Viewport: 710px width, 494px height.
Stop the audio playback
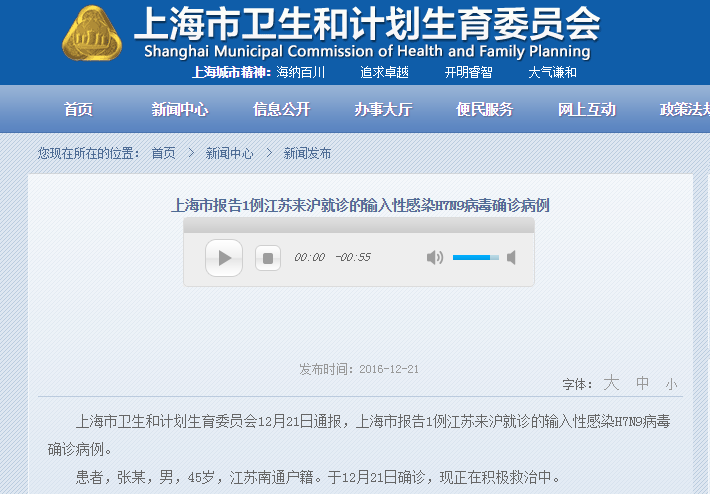(x=267, y=258)
